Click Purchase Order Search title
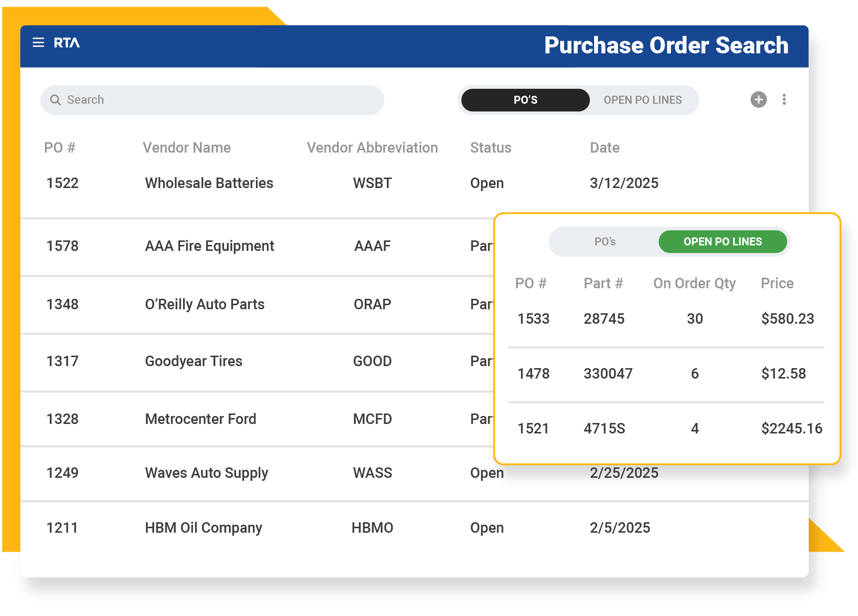The width and height of the screenshot is (858, 616). coord(666,45)
